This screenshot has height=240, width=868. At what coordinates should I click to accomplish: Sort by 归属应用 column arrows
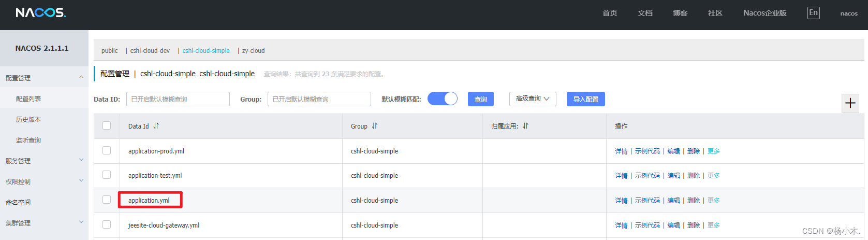click(x=525, y=126)
